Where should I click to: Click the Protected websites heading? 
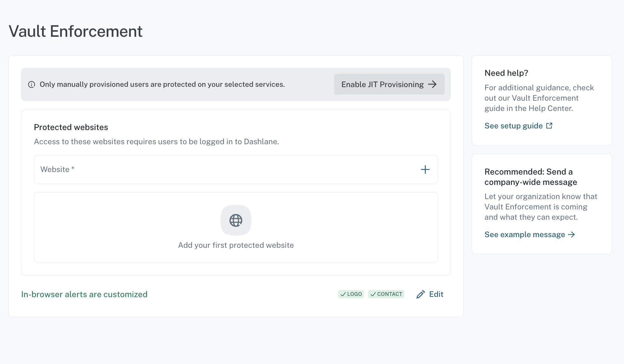71,127
